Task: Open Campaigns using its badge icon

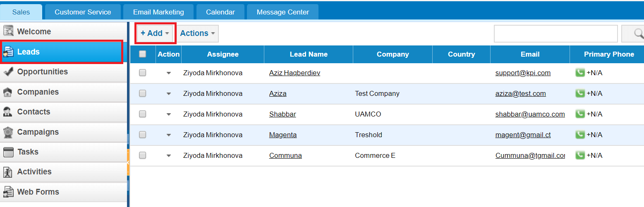Action: pyautogui.click(x=8, y=132)
